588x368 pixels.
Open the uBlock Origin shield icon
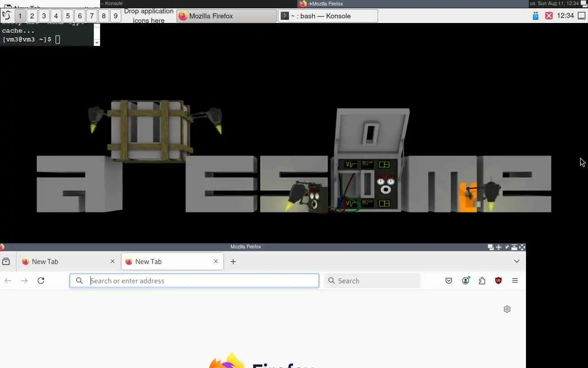coord(498,281)
